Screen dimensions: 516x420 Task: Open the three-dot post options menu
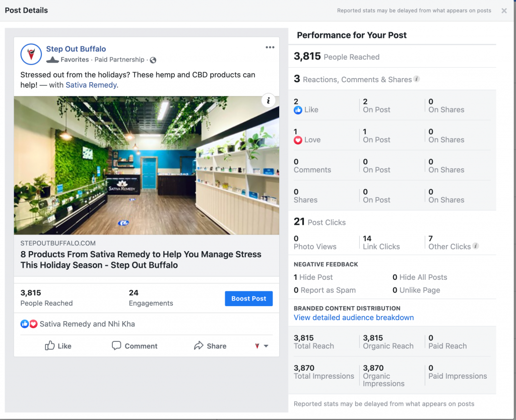270,47
